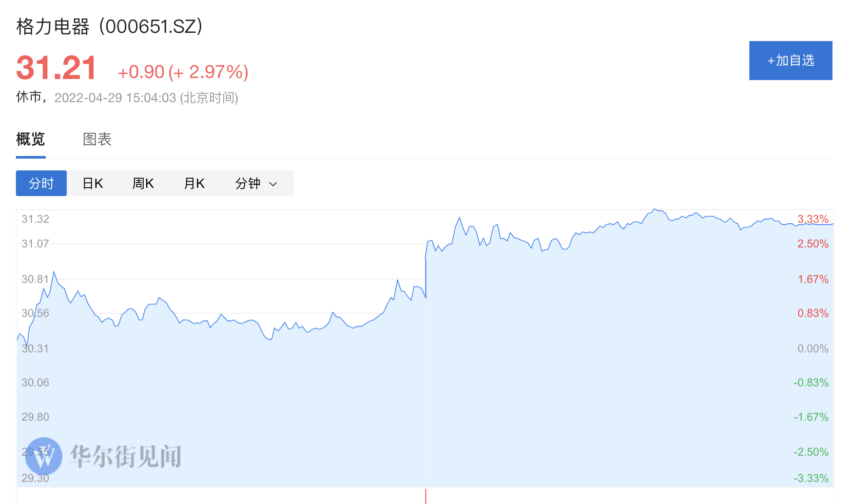Switch chart to 周K view
The height and width of the screenshot is (504, 852).
pyautogui.click(x=143, y=183)
